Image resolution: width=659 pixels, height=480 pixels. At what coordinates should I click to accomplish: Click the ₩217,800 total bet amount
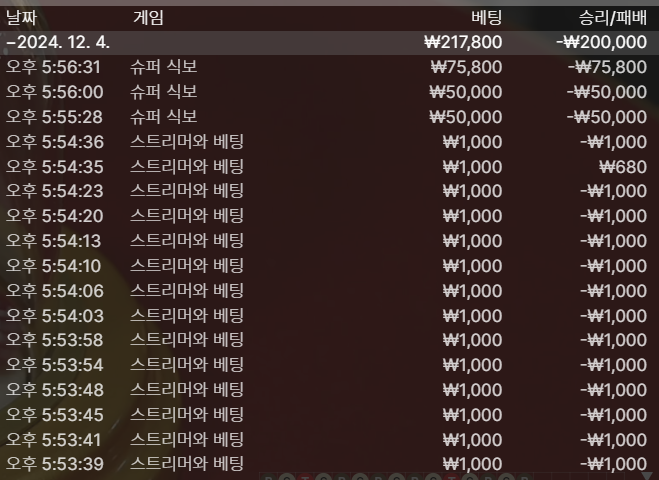[x=463, y=42]
